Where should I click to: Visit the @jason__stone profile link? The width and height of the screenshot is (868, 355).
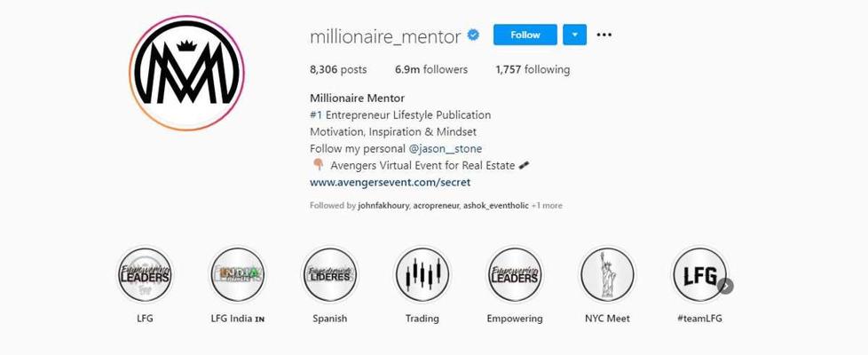click(x=446, y=149)
